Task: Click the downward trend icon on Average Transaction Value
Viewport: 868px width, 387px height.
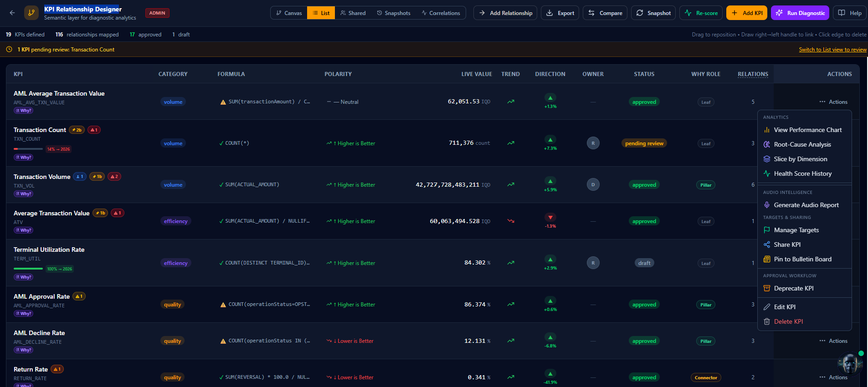Action: click(x=511, y=221)
